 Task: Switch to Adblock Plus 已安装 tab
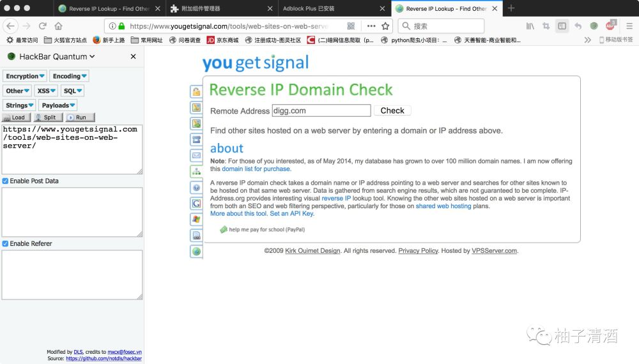coord(334,8)
